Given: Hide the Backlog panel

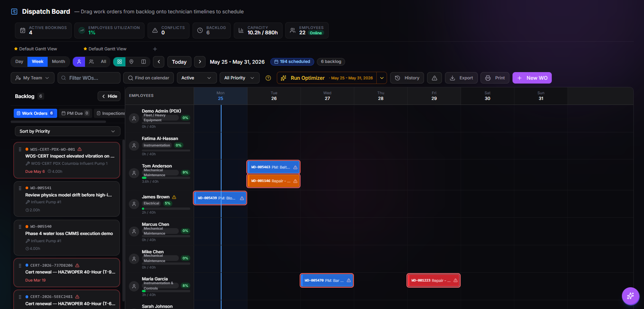Looking at the screenshot, I should [x=109, y=96].
